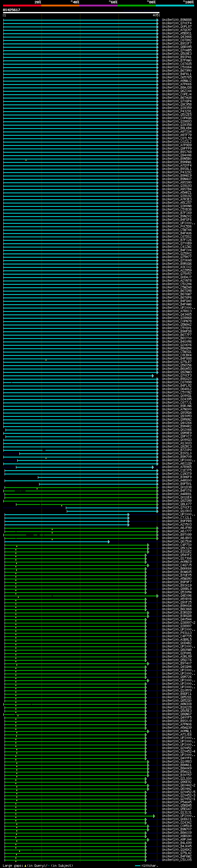Image resolution: width=197 pixels, height=868 pixels.
Task: Click the UniRef100_Q54YF2 label
Action: pos(177,555)
